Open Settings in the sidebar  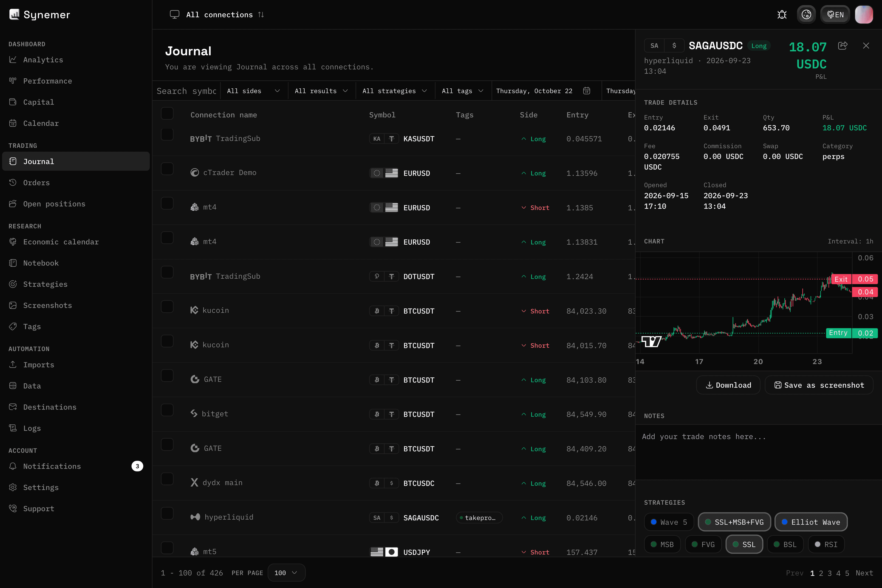[x=76, y=487]
